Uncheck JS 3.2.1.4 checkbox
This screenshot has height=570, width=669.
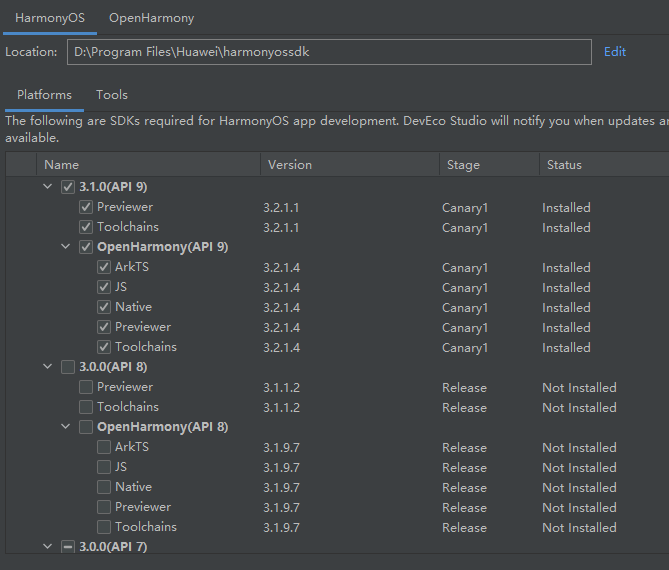click(x=104, y=287)
